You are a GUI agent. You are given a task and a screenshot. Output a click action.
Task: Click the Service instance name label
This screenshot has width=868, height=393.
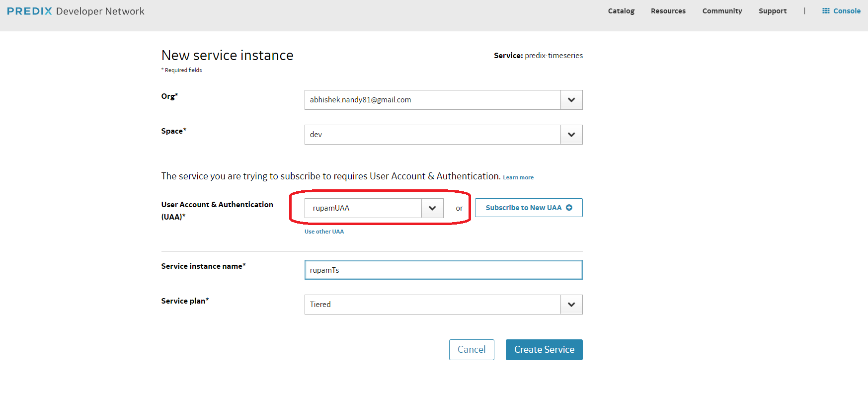coord(203,266)
